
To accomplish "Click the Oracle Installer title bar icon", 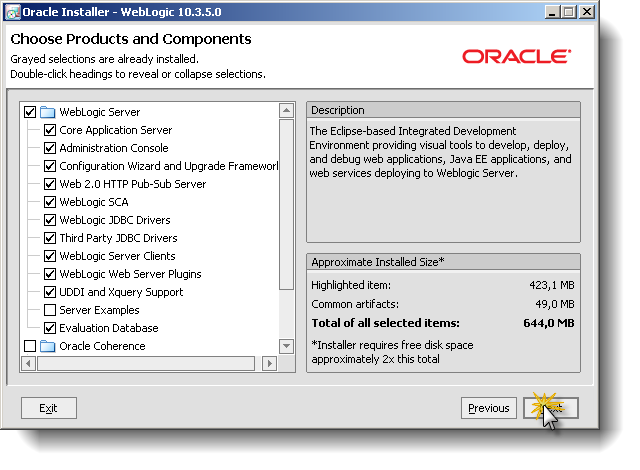I will (12, 12).
